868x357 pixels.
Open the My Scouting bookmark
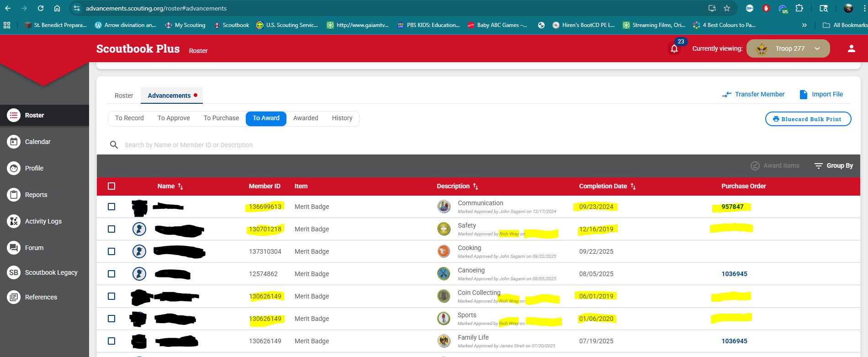pyautogui.click(x=185, y=25)
